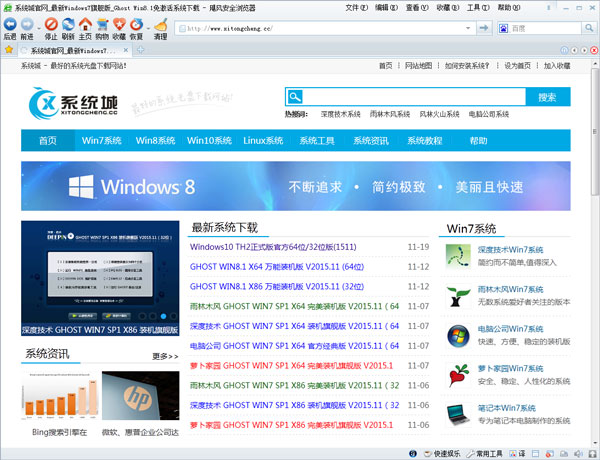
Task: Select the 系统城官网 browser tab
Action: point(75,51)
